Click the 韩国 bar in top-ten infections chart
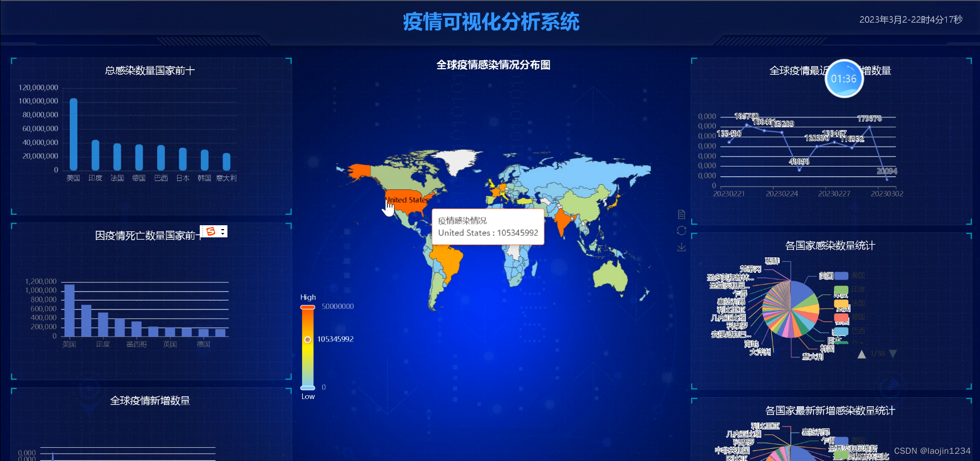Viewport: 980px width, 461px height. pos(205,160)
